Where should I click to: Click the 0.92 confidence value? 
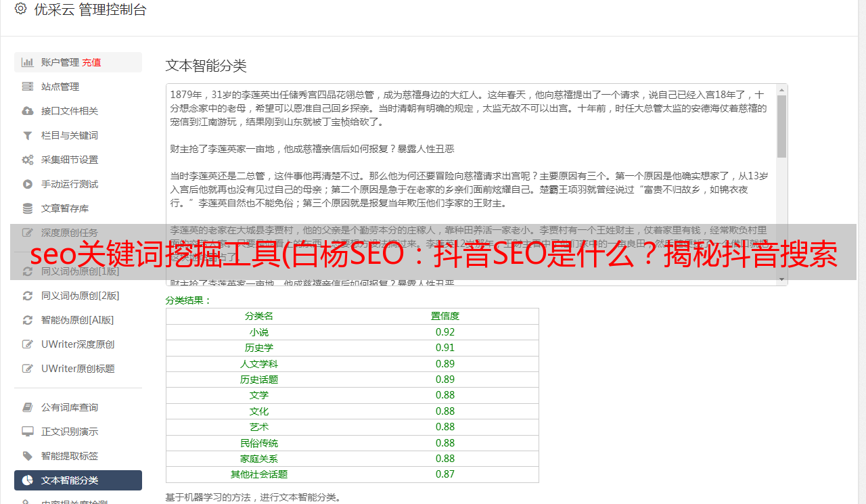point(445,332)
